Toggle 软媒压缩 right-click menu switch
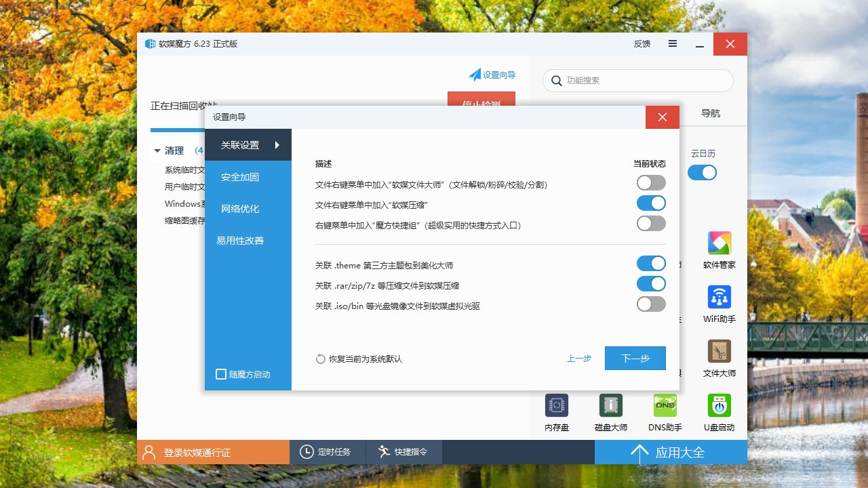The height and width of the screenshot is (488, 868). 651,203
